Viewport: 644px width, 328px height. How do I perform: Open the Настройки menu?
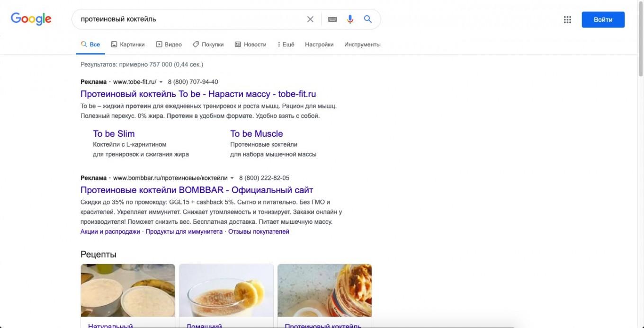(319, 44)
